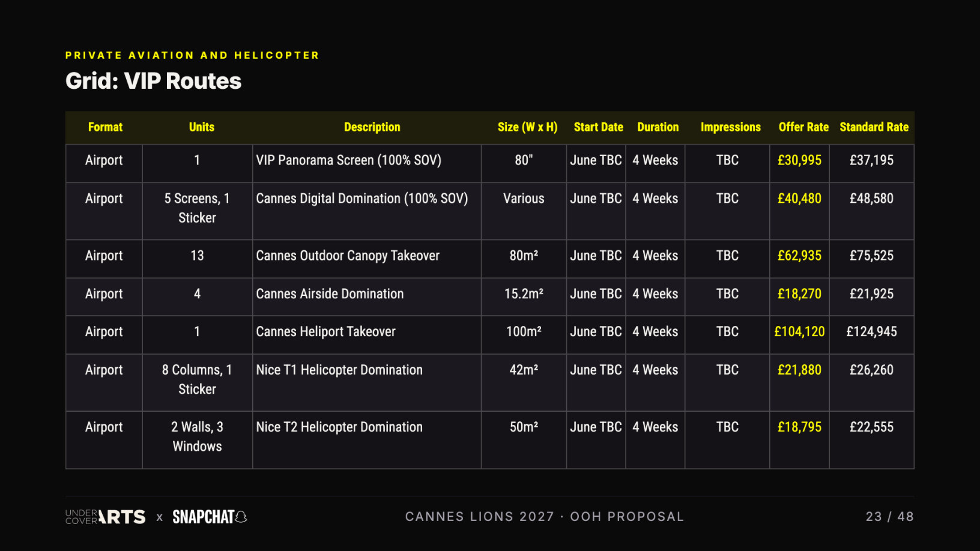Image resolution: width=980 pixels, height=551 pixels.
Task: Click the Units column header
Action: click(201, 127)
